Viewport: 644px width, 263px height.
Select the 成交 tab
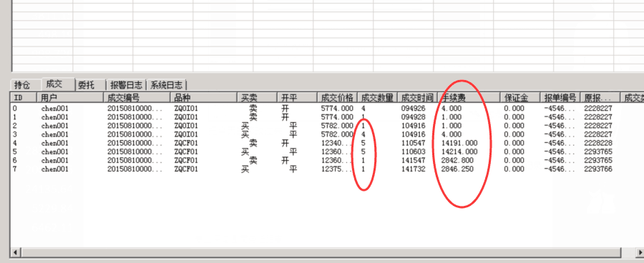tap(54, 84)
